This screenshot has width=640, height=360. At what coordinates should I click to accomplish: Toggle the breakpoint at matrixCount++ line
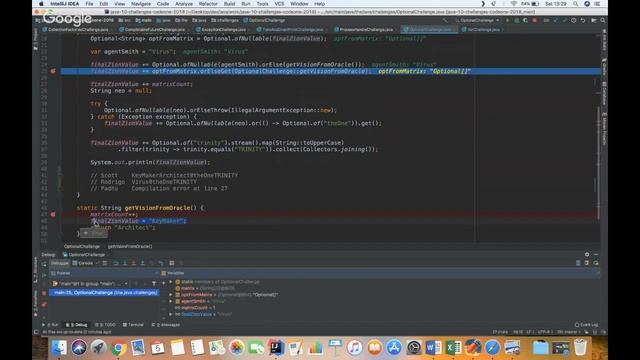click(53, 214)
